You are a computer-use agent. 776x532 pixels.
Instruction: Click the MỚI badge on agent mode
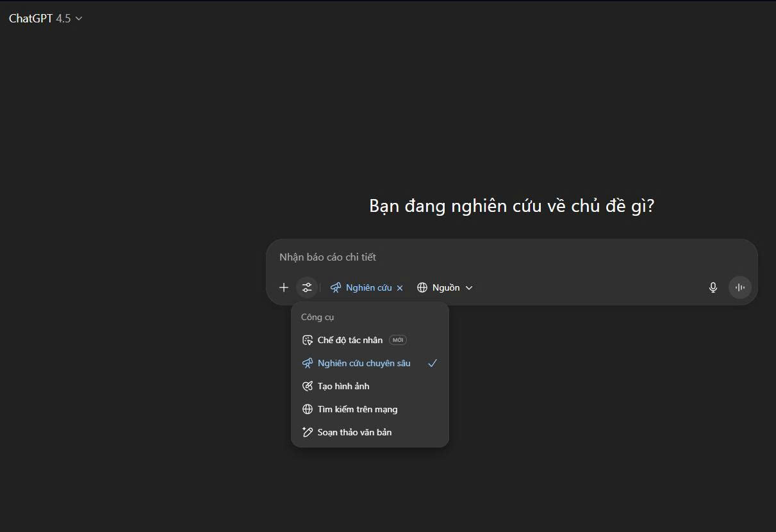click(x=398, y=340)
